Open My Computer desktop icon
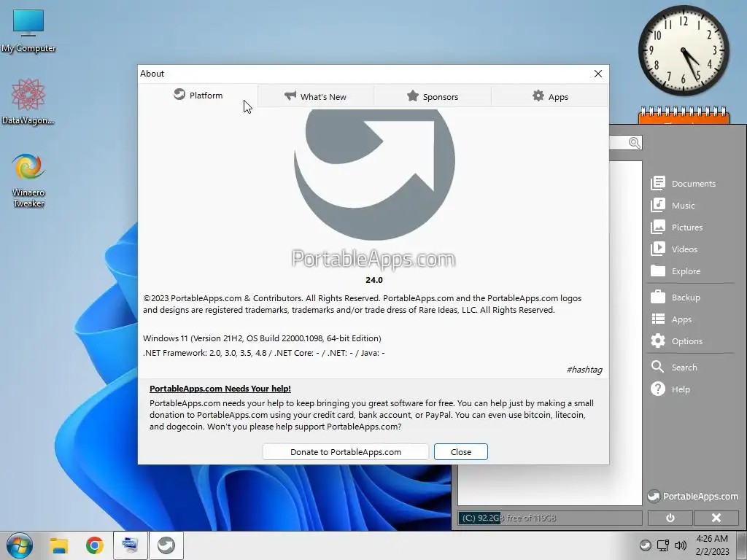The height and width of the screenshot is (560, 747). pyautogui.click(x=28, y=31)
